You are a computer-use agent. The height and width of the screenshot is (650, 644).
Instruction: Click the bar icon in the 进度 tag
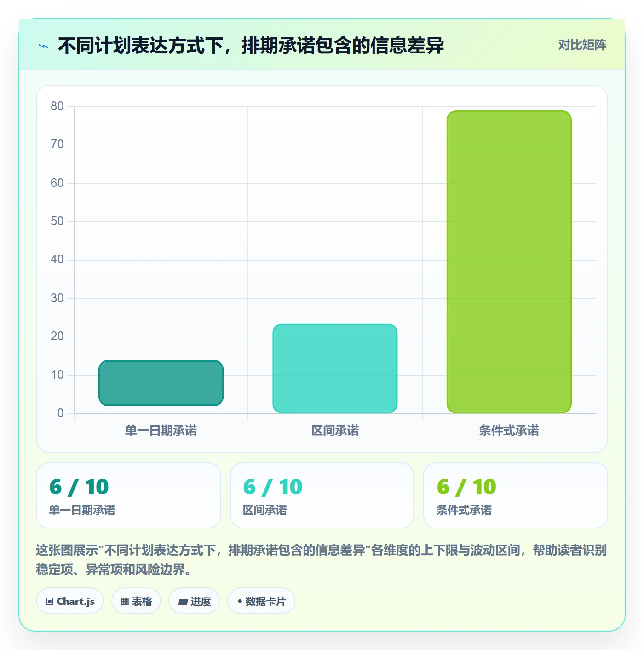183,602
